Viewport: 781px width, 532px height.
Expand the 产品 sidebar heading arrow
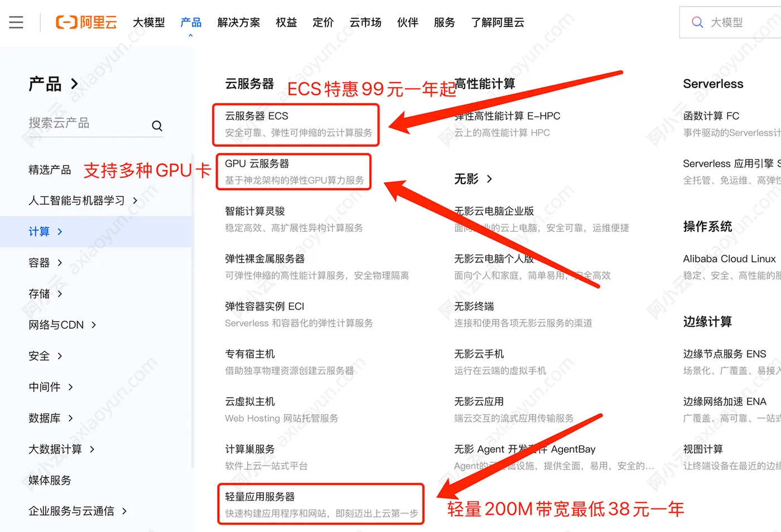(74, 84)
